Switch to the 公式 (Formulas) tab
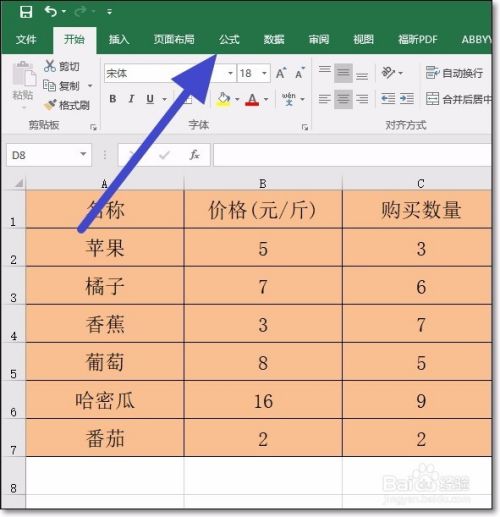The height and width of the screenshot is (517, 500). click(x=229, y=40)
